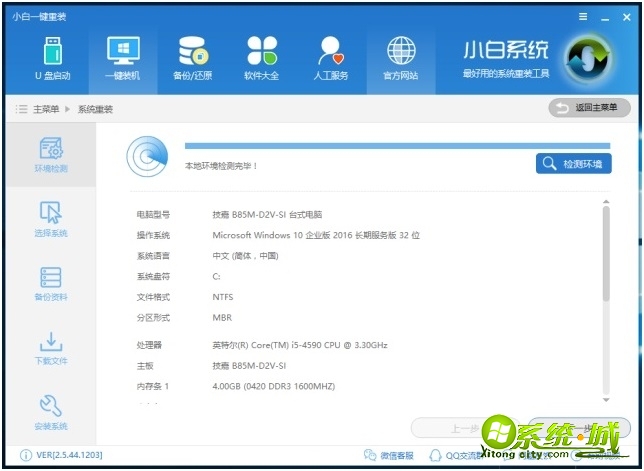Select 环境检测 step in sidebar
Viewport: 644px width, 471px height.
click(51, 155)
